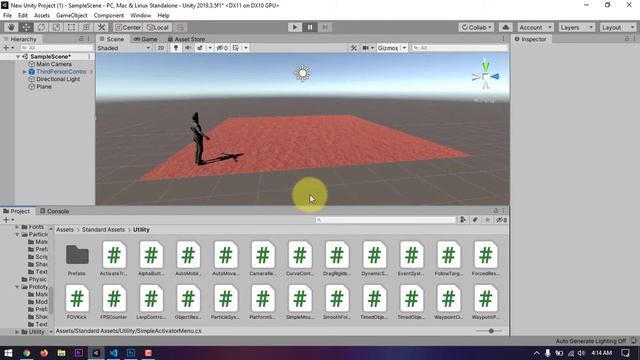Click Assets in breadcrumb path
This screenshot has width=640, height=360.
[65, 230]
